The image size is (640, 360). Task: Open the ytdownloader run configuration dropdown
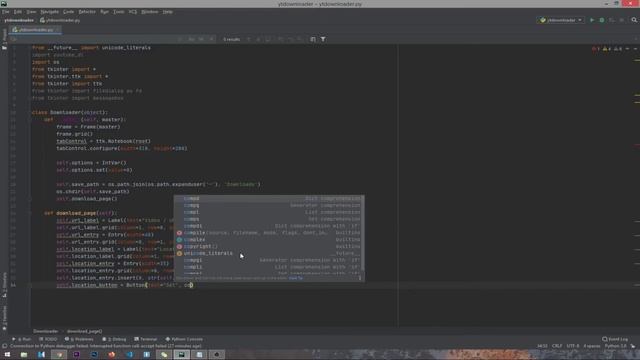pos(560,20)
